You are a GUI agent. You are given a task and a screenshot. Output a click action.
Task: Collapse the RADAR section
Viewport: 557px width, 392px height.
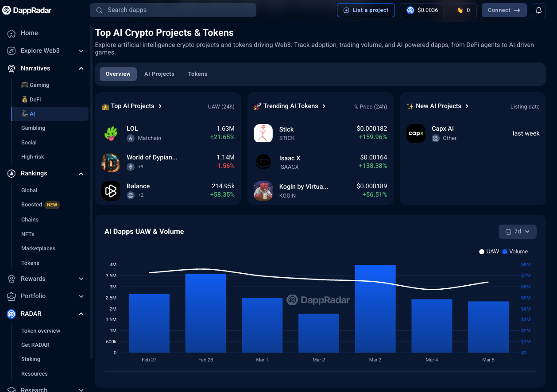tap(81, 314)
